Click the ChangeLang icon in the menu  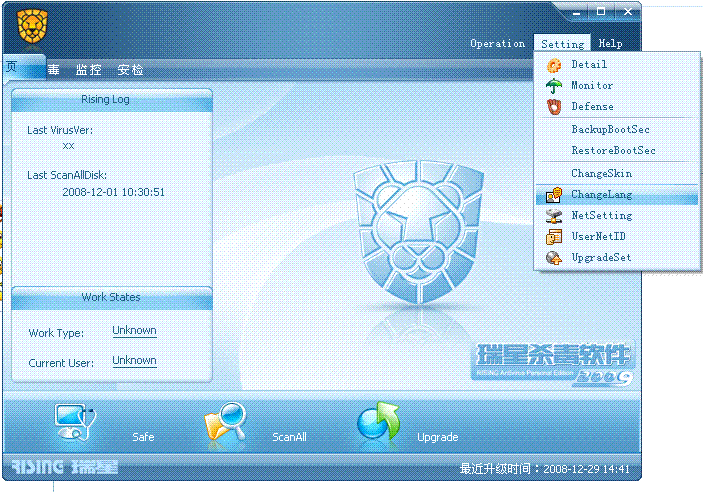(554, 195)
